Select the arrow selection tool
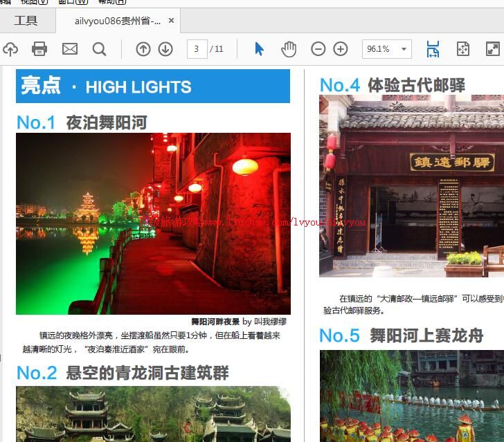Viewport: 504px width, 442px height. 260,49
